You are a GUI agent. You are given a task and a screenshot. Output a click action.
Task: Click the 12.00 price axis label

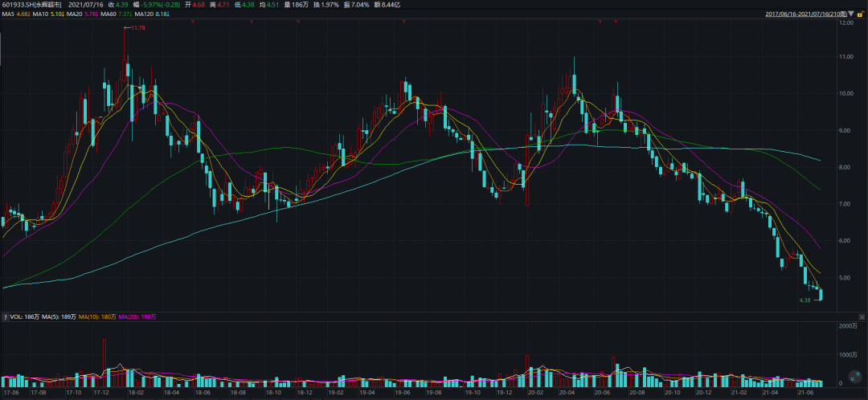[845, 22]
